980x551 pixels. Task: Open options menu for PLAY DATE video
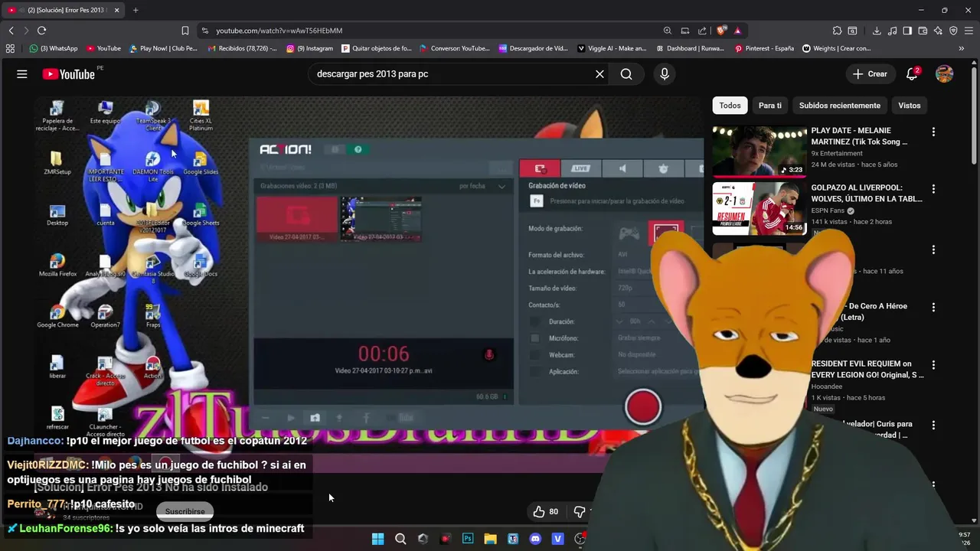coord(933,132)
